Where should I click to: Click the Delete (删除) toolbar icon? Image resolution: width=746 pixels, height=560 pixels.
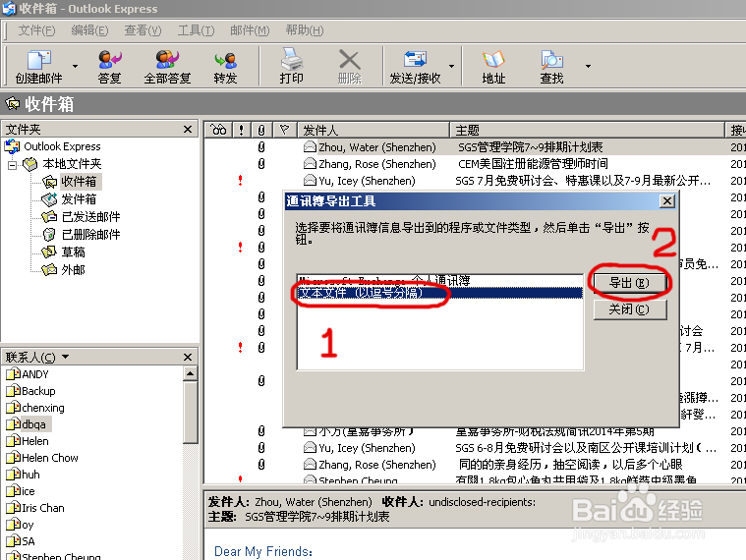[350, 66]
